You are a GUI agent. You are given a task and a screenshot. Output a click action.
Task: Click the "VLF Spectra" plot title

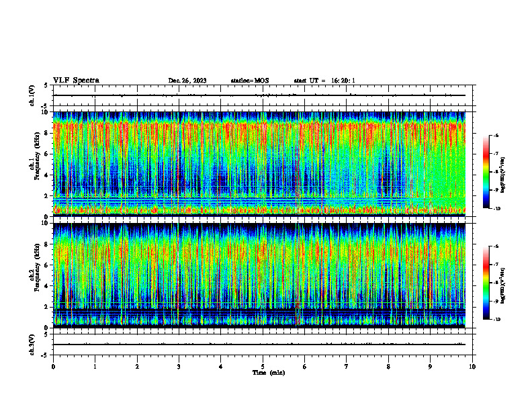[76, 81]
